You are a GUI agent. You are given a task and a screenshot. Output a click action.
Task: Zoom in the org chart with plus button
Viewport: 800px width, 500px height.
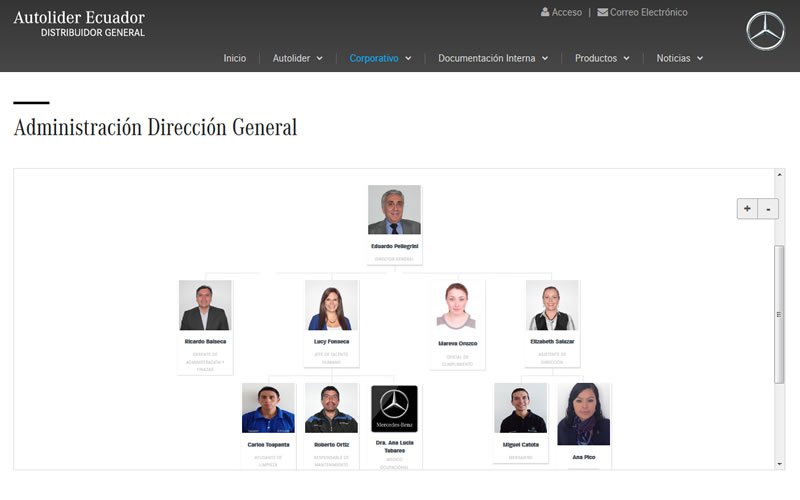point(747,209)
